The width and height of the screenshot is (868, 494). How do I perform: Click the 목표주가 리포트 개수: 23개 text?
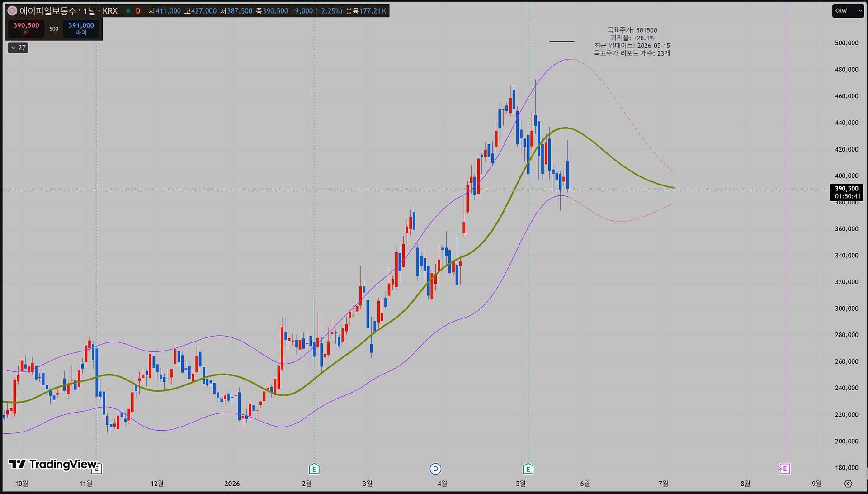632,53
